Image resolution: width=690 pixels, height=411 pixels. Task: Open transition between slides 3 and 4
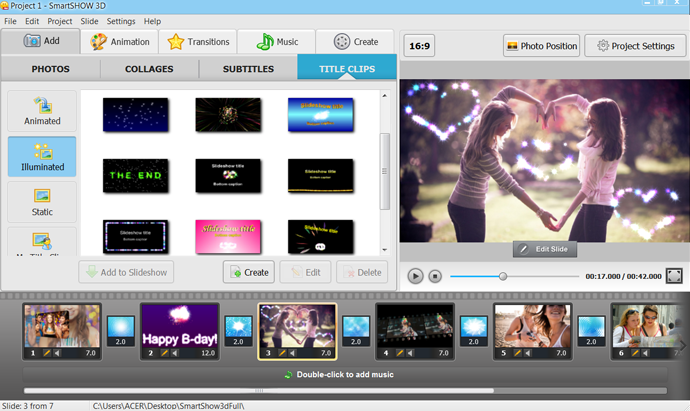coord(356,331)
